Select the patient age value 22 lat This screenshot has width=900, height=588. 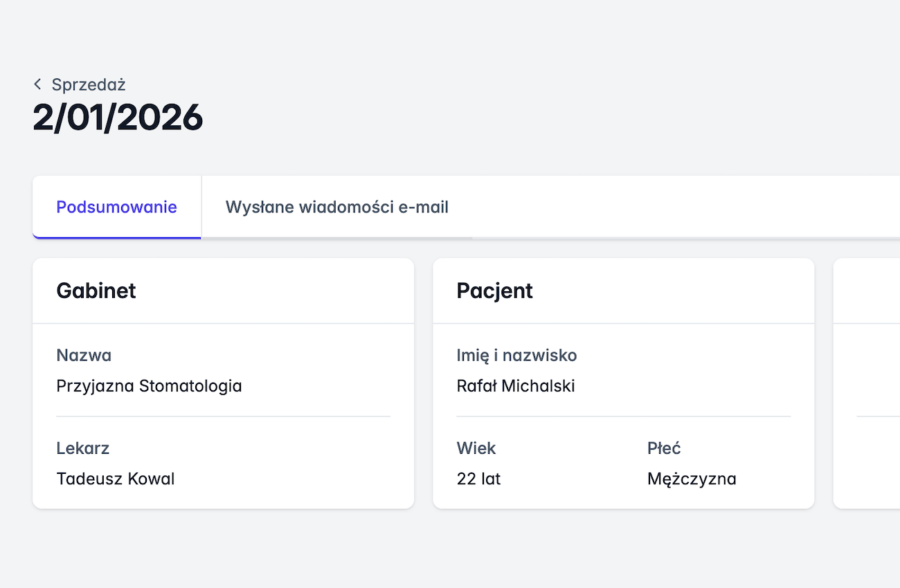tap(478, 479)
